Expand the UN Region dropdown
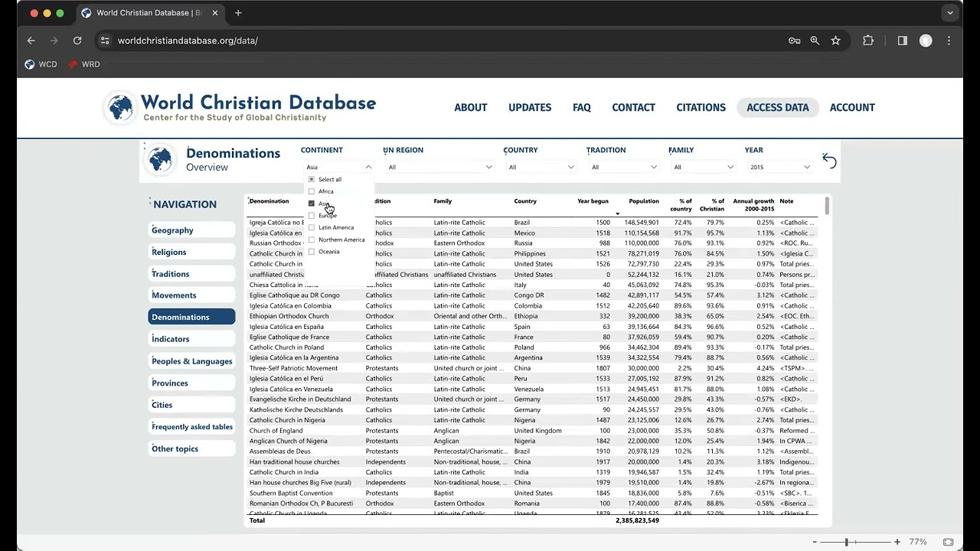 coord(489,167)
